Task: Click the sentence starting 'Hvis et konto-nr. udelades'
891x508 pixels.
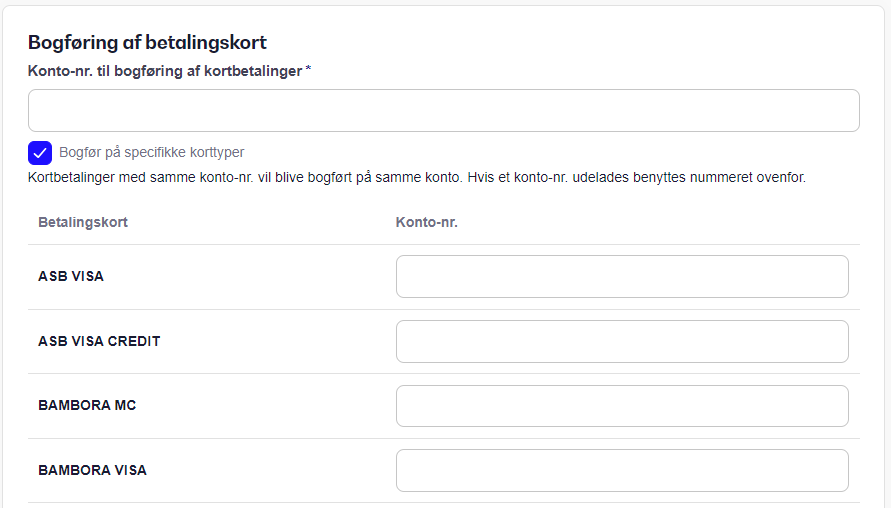Action: click(636, 177)
